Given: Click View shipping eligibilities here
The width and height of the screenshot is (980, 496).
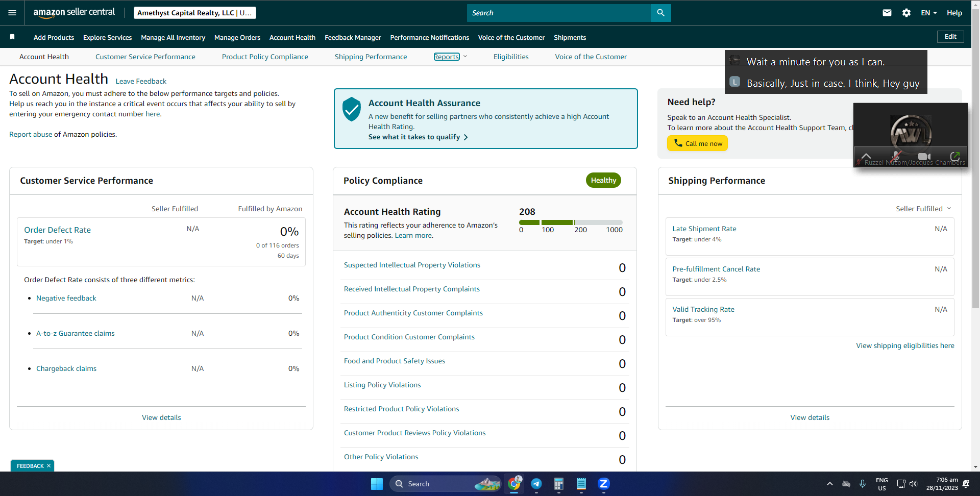Looking at the screenshot, I should coord(905,345).
